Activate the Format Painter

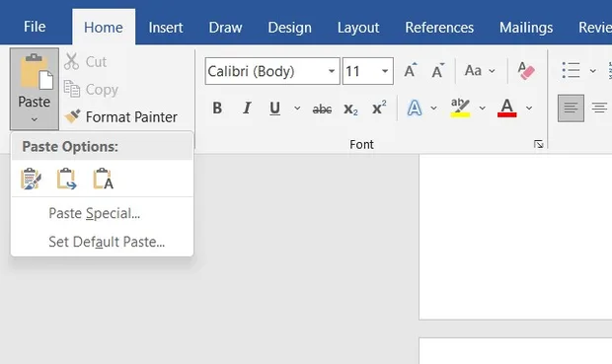(x=120, y=116)
